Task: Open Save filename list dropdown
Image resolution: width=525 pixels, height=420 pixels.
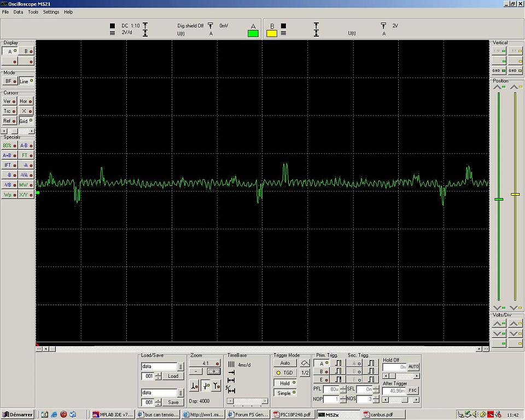Action: click(x=180, y=393)
